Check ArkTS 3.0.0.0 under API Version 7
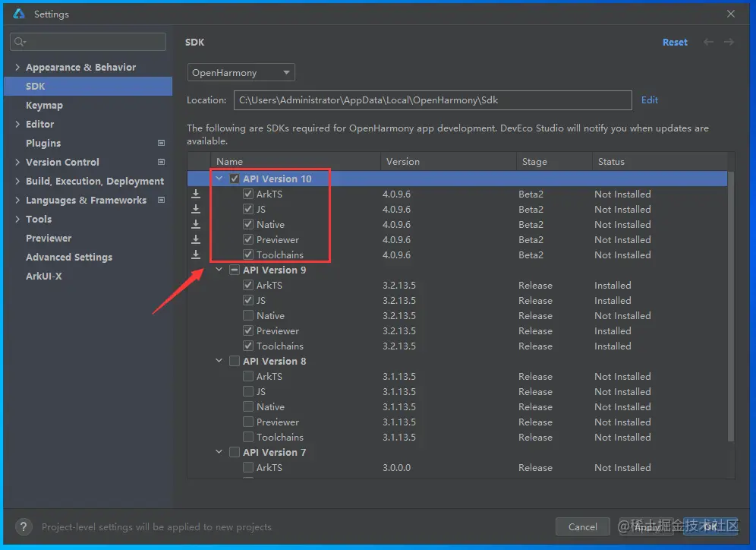The width and height of the screenshot is (756, 550). (x=247, y=467)
